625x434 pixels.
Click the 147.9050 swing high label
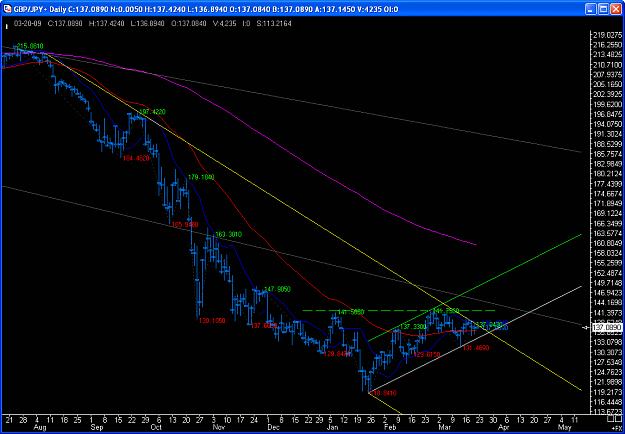(x=277, y=289)
